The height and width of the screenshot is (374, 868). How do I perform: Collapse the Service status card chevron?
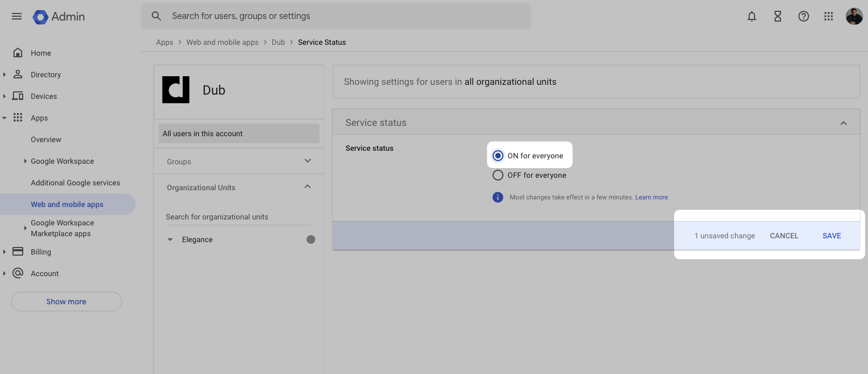[x=844, y=123]
